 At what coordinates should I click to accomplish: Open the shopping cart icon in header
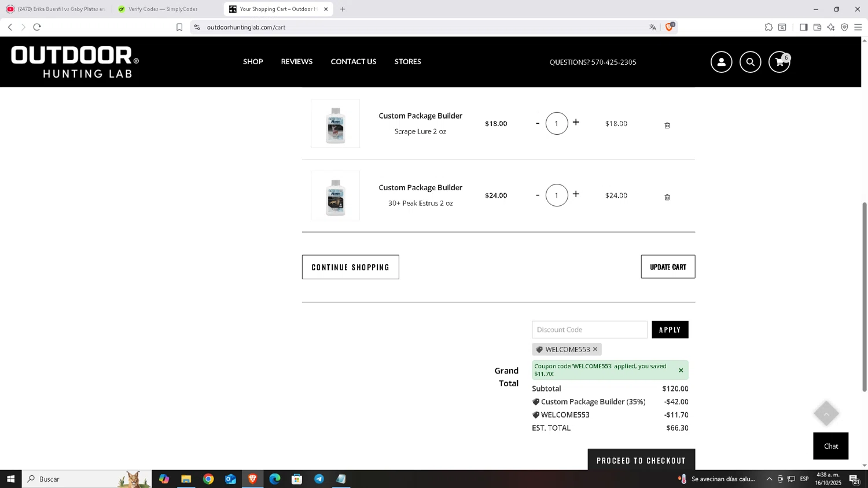pyautogui.click(x=779, y=62)
